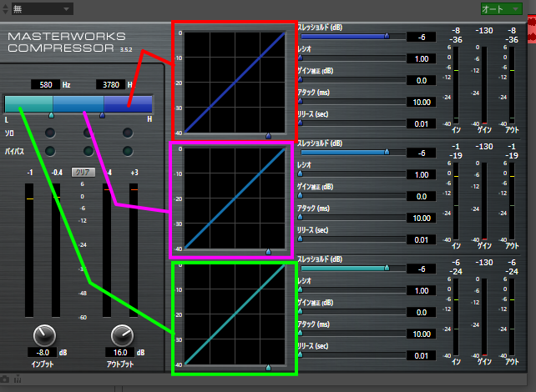Open the 無 preset dropdown
Image resolution: width=536 pixels, height=392 pixels.
(x=43, y=9)
